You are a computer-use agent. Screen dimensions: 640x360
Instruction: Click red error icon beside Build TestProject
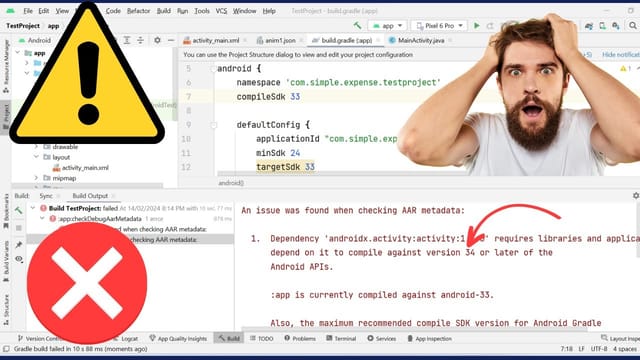(x=43, y=208)
